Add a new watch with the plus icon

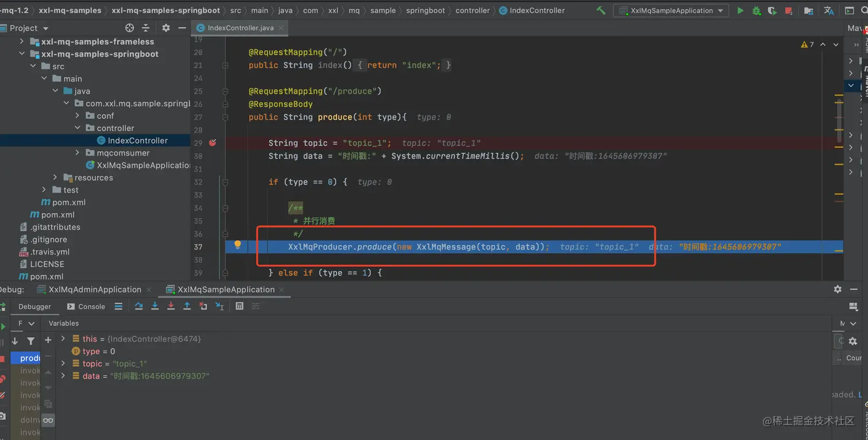[x=48, y=340]
